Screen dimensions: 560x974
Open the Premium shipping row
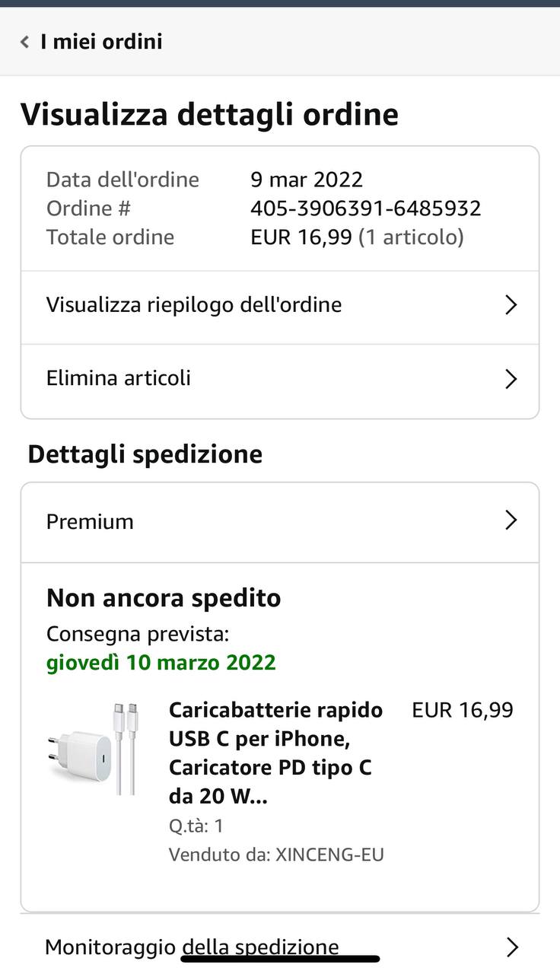point(90,521)
